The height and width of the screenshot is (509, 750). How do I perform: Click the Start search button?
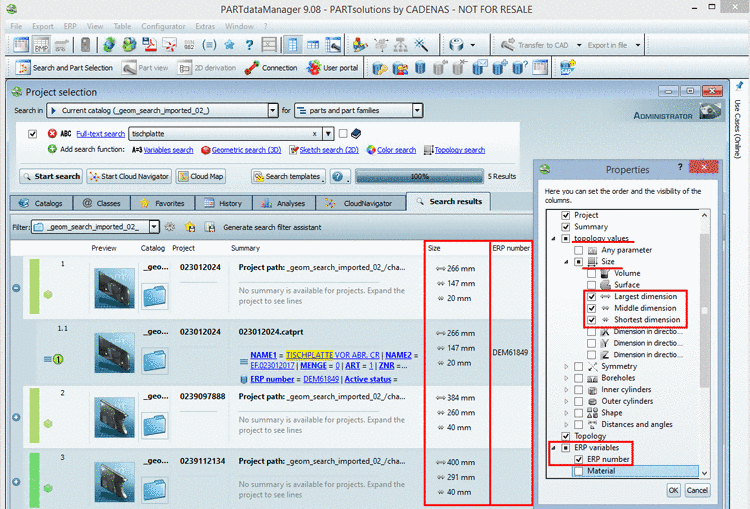point(51,176)
